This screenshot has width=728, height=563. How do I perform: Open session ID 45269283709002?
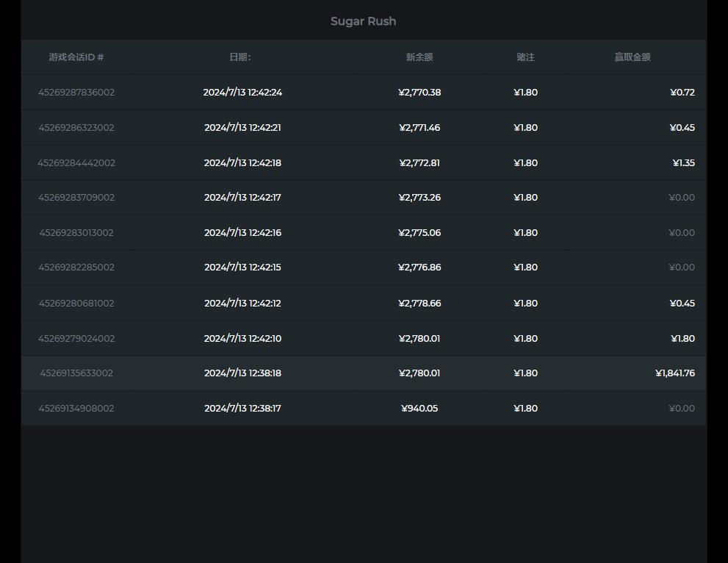click(x=76, y=198)
